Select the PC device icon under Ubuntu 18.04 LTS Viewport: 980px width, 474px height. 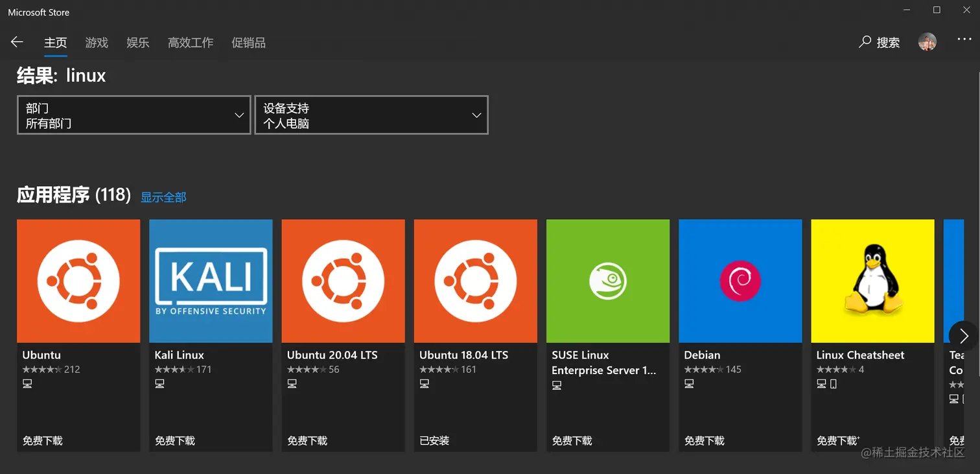(424, 384)
